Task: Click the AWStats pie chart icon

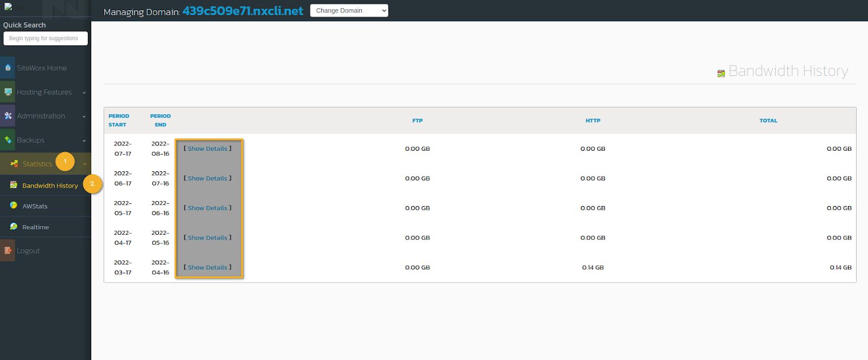Action: coord(14,205)
